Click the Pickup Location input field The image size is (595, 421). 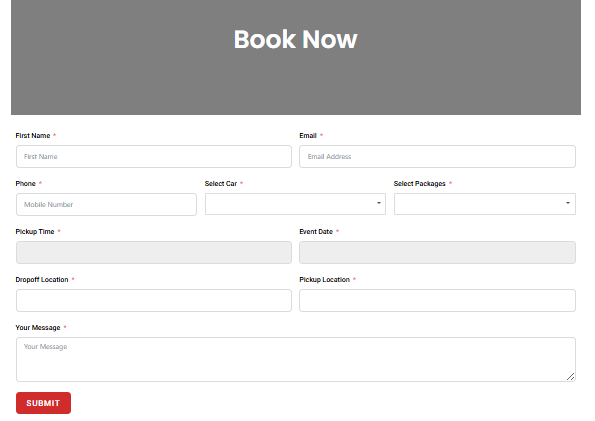[437, 301]
